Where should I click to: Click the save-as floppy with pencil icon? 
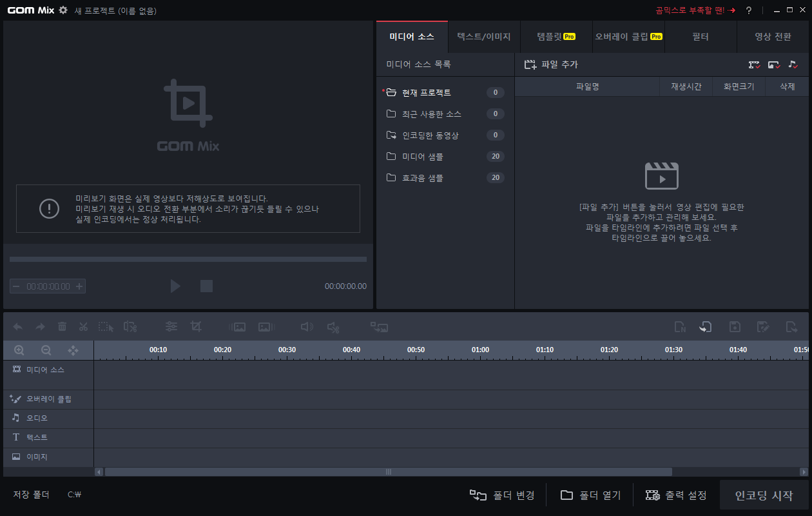pyautogui.click(x=763, y=327)
